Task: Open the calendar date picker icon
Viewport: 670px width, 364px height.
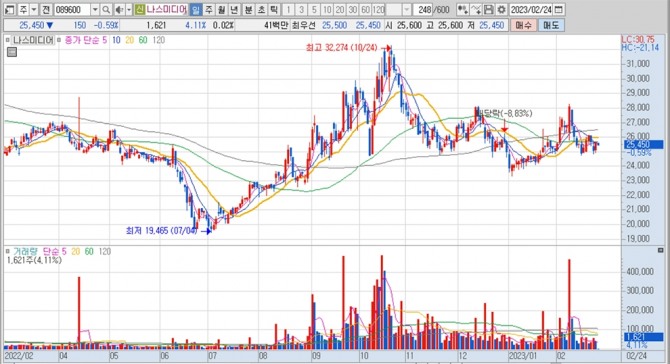Action: click(x=558, y=9)
